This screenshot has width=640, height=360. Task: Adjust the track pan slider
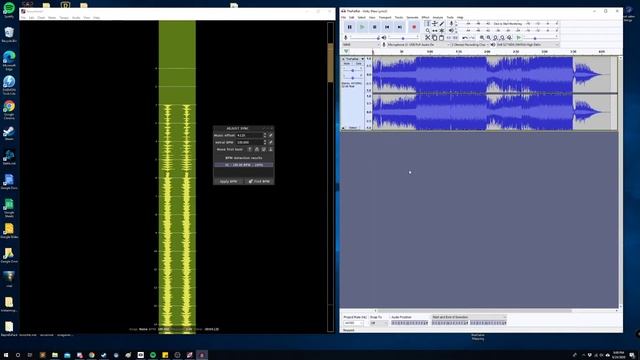[353, 77]
